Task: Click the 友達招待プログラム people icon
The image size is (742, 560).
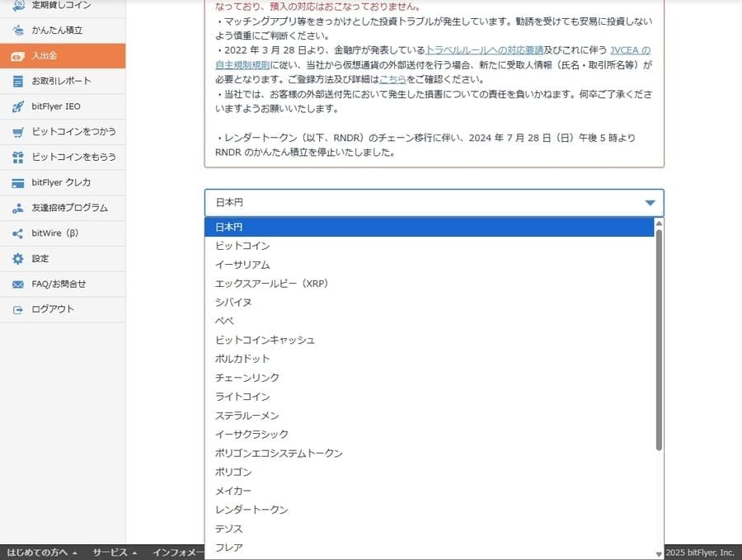Action: (x=18, y=208)
